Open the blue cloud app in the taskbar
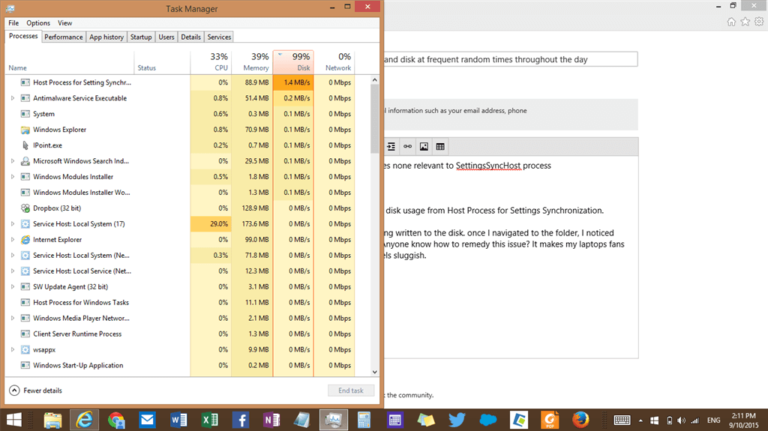Screen dimensions: 768x431 (x=488, y=420)
